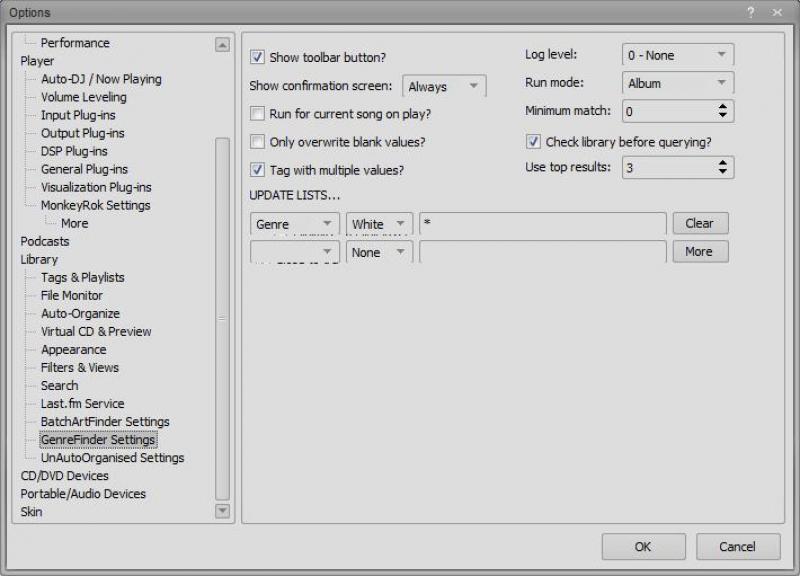Open the Log level dropdown
This screenshot has width=800, height=576.
[x=677, y=55]
